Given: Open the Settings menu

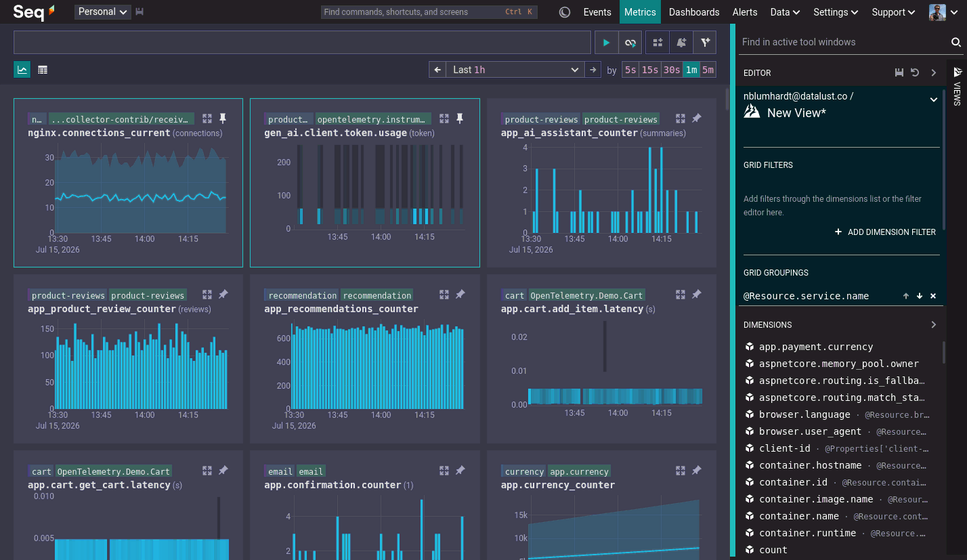Looking at the screenshot, I should click(836, 12).
